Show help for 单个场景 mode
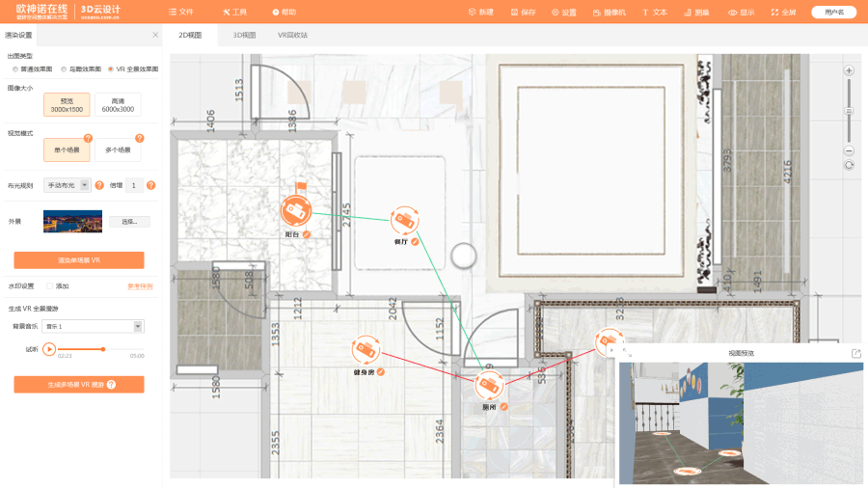 click(88, 138)
